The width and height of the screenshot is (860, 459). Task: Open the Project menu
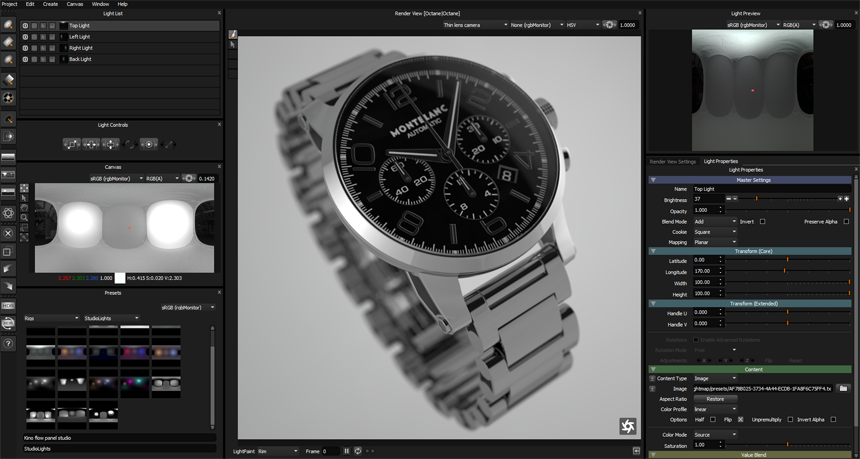point(9,4)
